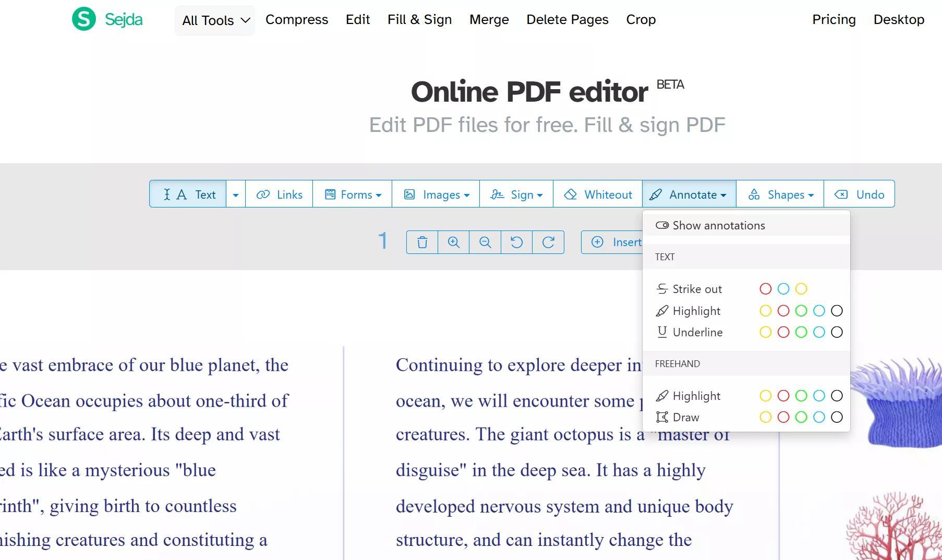Select the Text tool

(x=188, y=194)
